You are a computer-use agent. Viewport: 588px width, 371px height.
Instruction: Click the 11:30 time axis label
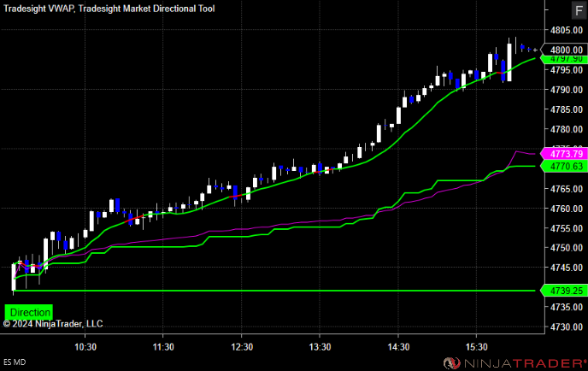pos(163,347)
